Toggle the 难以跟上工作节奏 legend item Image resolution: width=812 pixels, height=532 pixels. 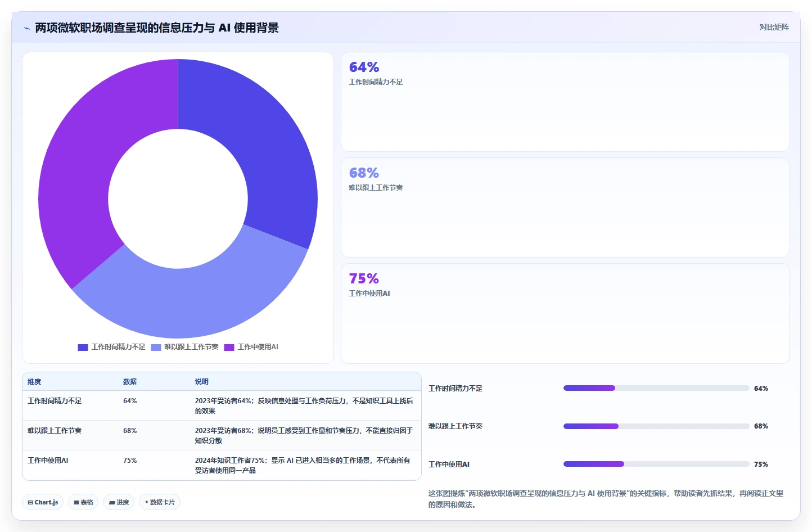pos(184,347)
